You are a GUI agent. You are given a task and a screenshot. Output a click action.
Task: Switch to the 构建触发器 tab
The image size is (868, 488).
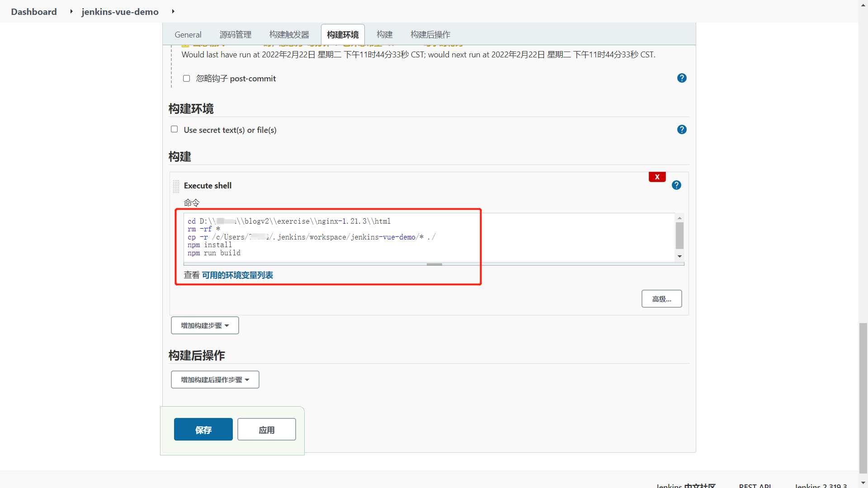[x=289, y=35]
